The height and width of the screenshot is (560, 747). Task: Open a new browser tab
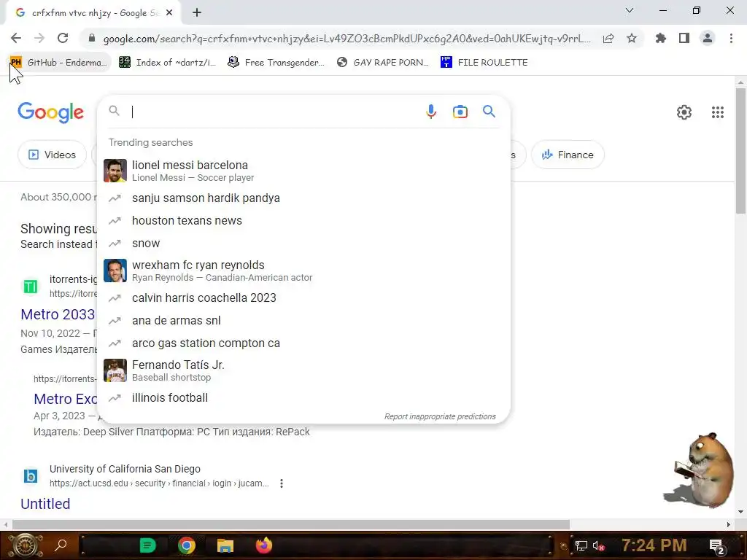pyautogui.click(x=197, y=13)
